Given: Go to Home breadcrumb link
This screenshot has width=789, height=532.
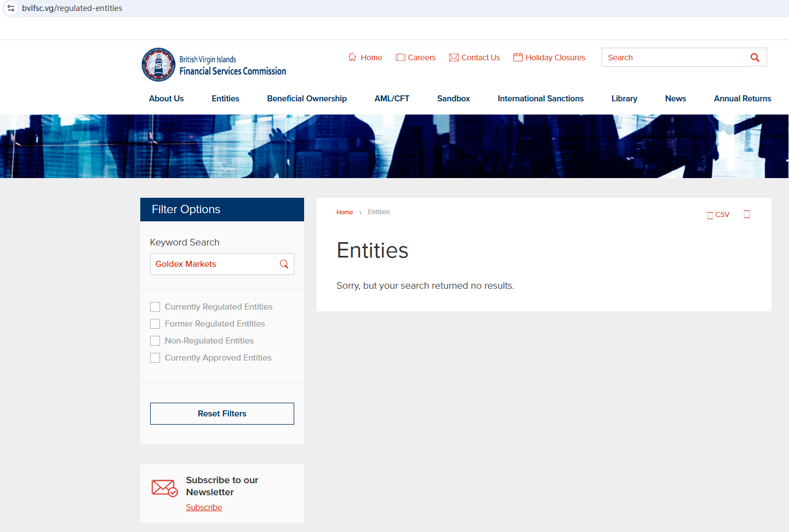Looking at the screenshot, I should click(345, 212).
